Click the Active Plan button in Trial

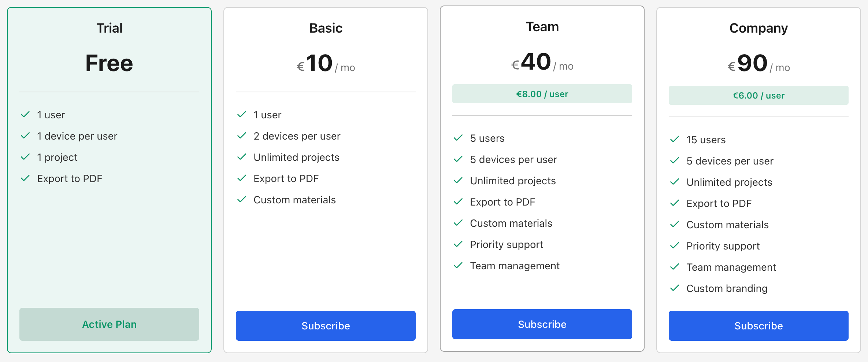(x=109, y=324)
